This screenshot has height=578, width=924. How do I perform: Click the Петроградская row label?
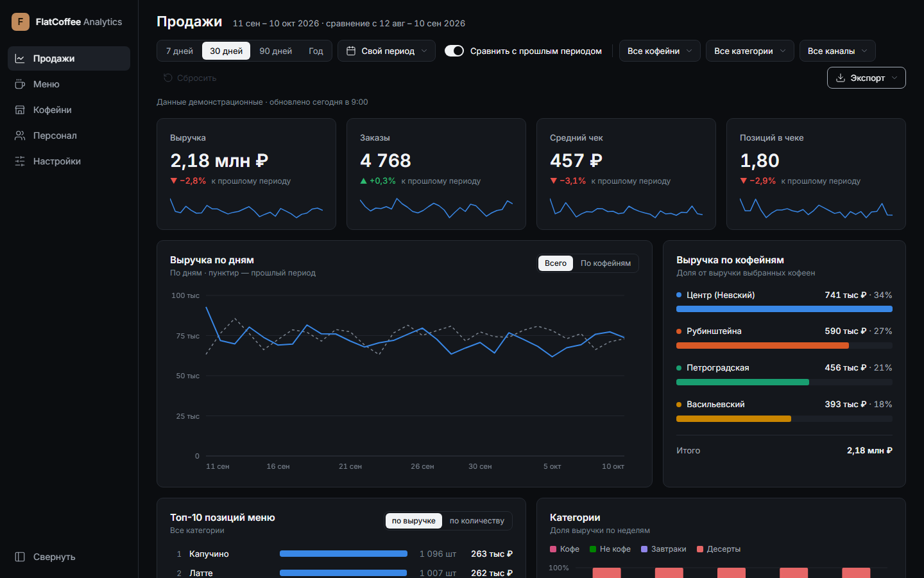coord(718,368)
